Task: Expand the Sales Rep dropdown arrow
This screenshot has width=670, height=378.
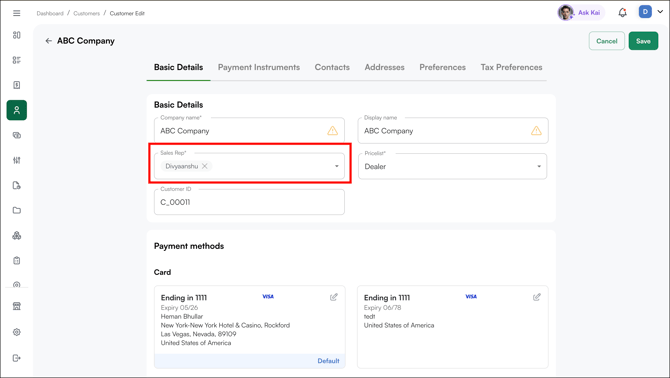Action: pyautogui.click(x=337, y=166)
